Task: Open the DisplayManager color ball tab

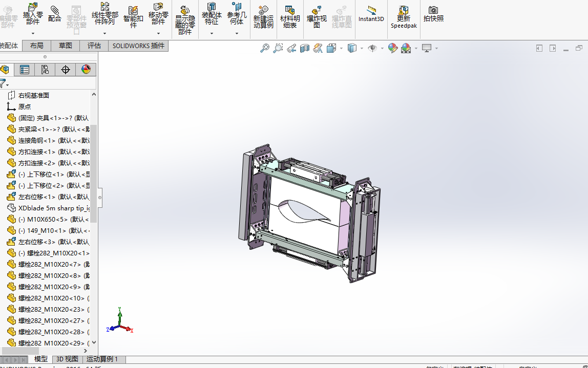Action: [x=86, y=70]
